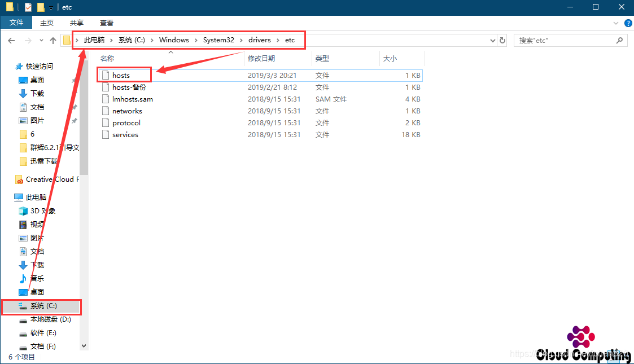634x364 pixels.
Task: Click 此电脑 in the address bar
Action: coord(94,40)
